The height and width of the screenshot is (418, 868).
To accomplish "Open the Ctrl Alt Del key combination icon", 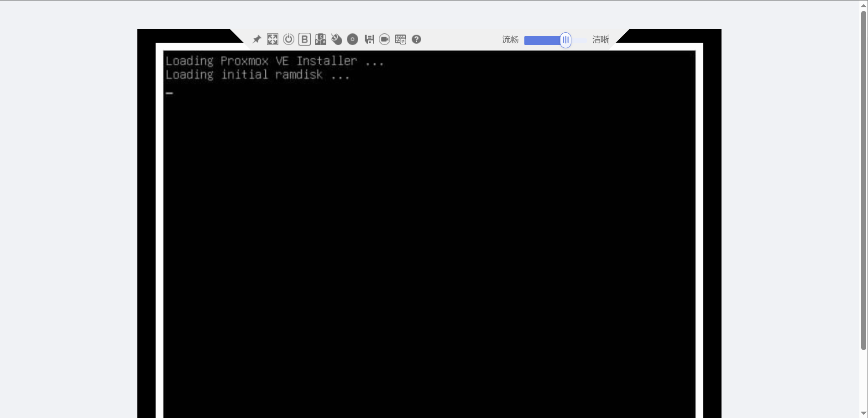I will point(320,40).
